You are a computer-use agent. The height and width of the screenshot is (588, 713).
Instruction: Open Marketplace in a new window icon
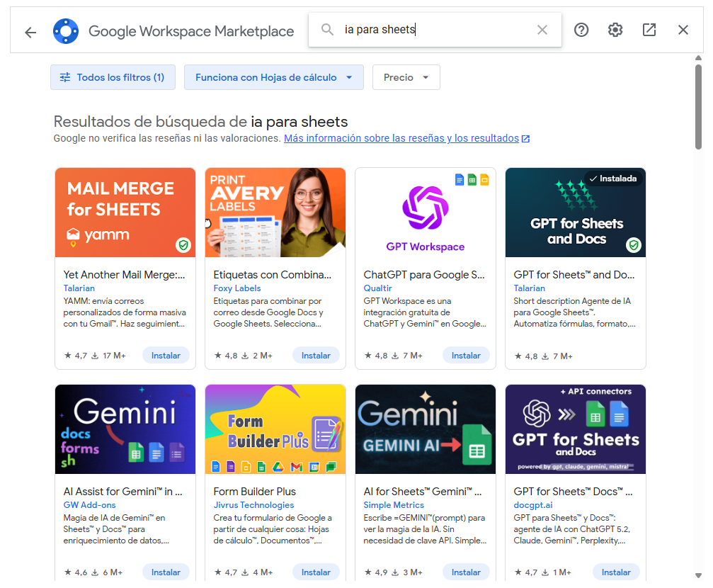[x=649, y=30]
